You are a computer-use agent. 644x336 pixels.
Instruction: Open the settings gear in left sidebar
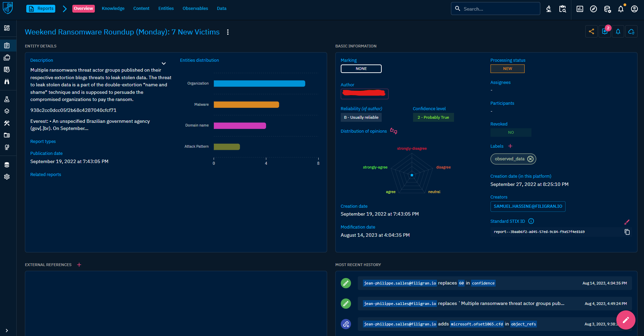pyautogui.click(x=7, y=177)
